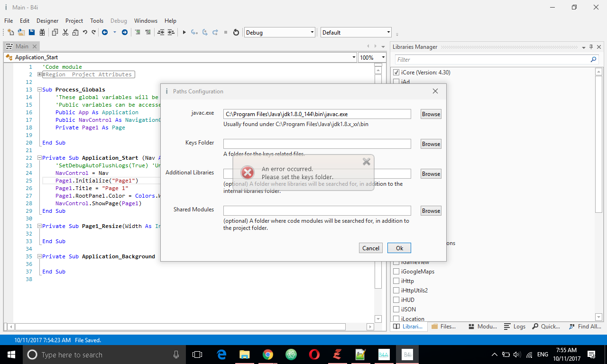Click Ok in Paths Configuration
Screen dimensions: 607x364
pyautogui.click(x=399, y=248)
